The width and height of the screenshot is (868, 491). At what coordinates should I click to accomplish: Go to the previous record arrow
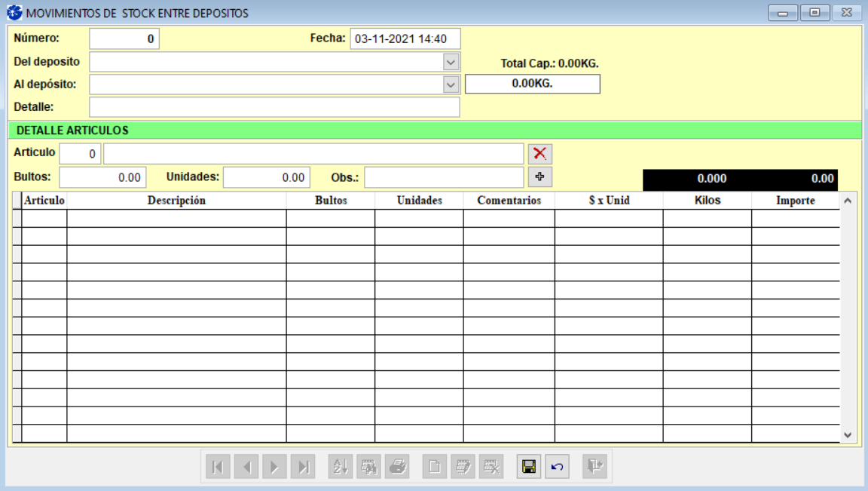[246, 467]
